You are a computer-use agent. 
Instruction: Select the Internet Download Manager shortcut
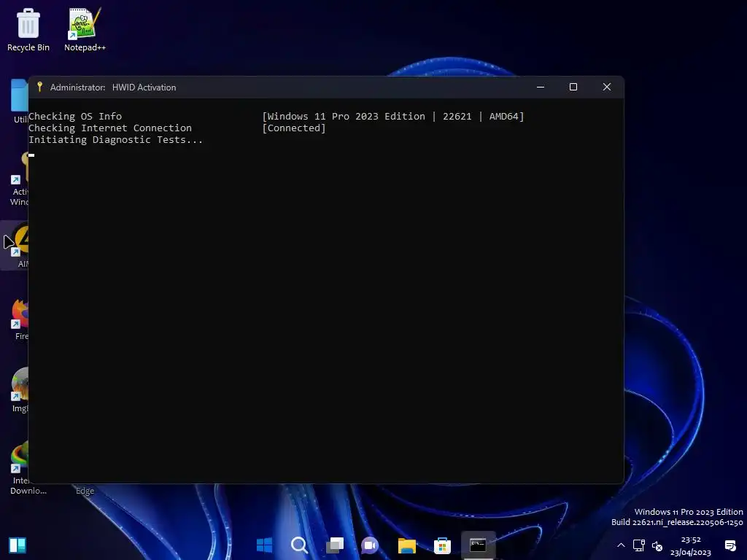tap(20, 467)
